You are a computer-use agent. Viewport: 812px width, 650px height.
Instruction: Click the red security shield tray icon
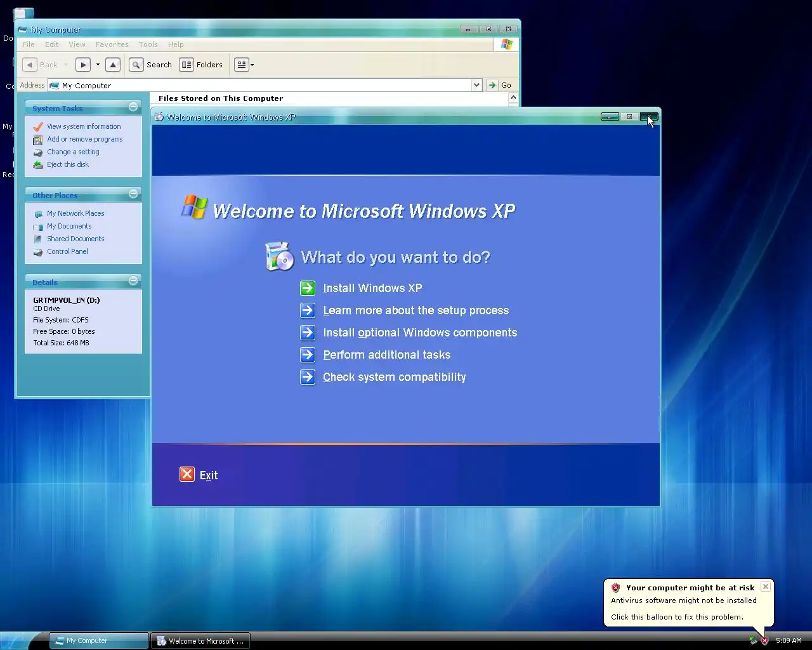[x=765, y=640]
